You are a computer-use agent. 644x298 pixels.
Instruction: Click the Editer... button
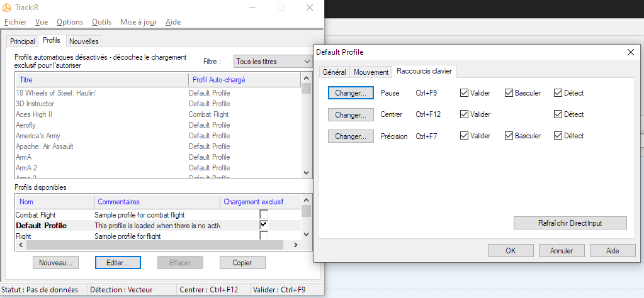(x=118, y=263)
